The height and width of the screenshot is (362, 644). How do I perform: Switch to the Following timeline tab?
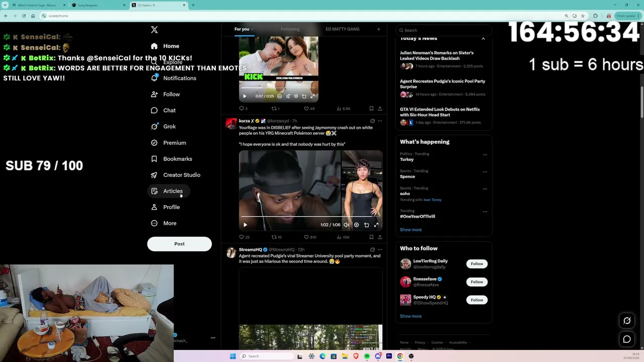click(290, 29)
